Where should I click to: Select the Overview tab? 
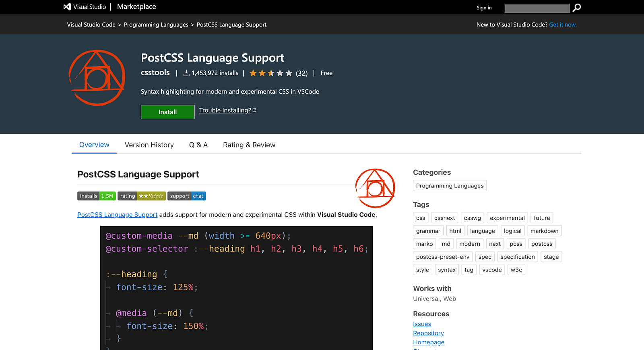point(94,145)
